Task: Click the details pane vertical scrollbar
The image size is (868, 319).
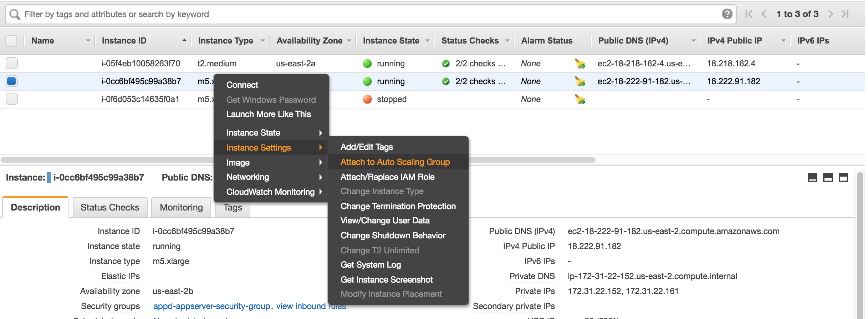Action: click(860, 246)
